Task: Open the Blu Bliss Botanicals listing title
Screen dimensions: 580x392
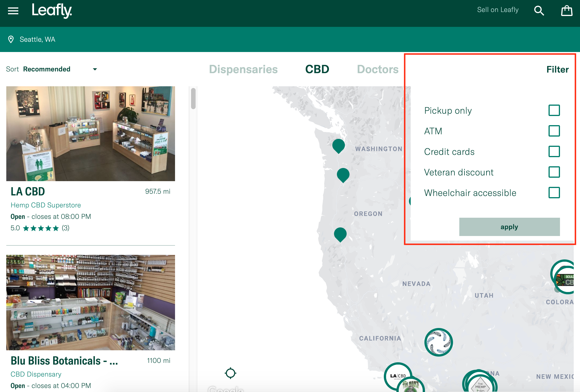Action: click(x=64, y=361)
